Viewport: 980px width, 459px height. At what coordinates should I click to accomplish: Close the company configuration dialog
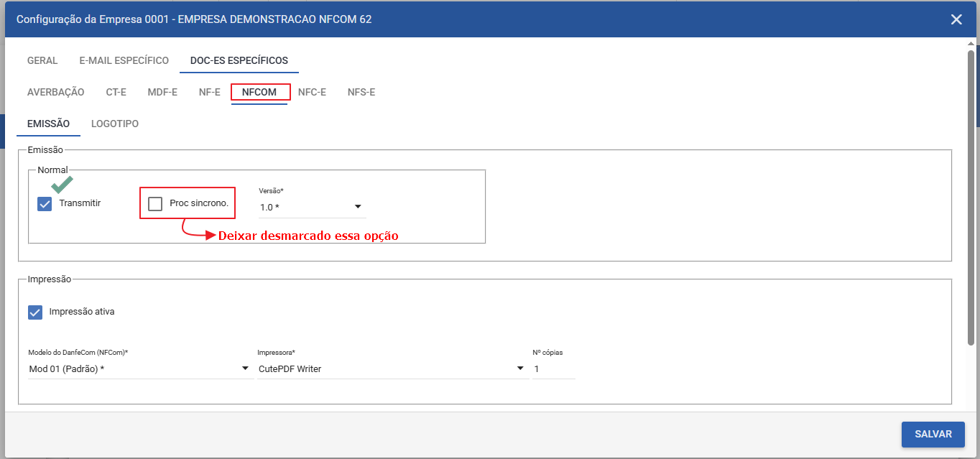point(956,19)
